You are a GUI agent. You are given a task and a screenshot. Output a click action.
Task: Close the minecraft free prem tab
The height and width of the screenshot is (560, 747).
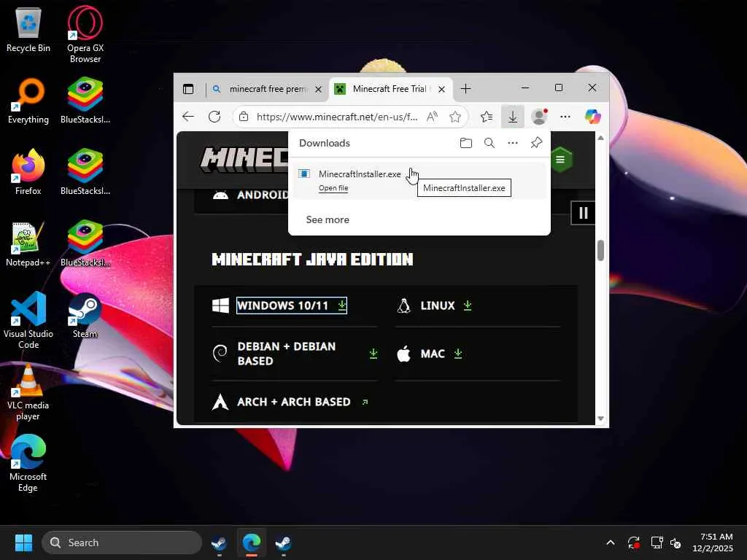[319, 89]
